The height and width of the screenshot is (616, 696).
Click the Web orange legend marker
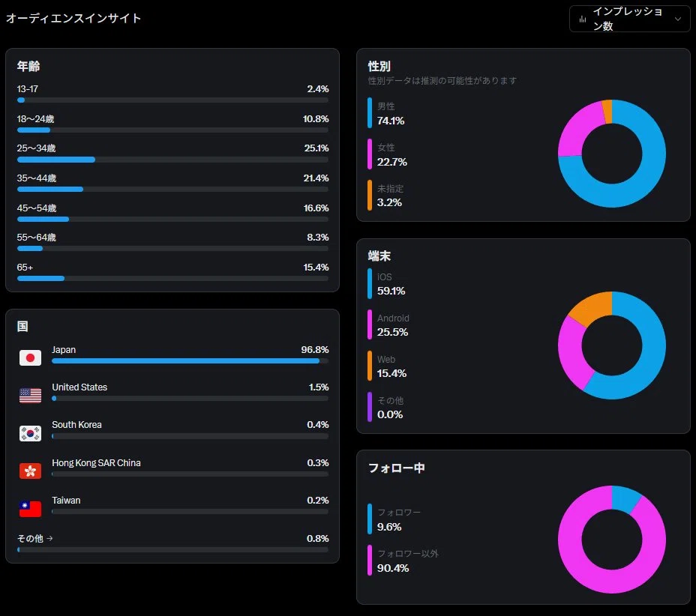coord(370,366)
